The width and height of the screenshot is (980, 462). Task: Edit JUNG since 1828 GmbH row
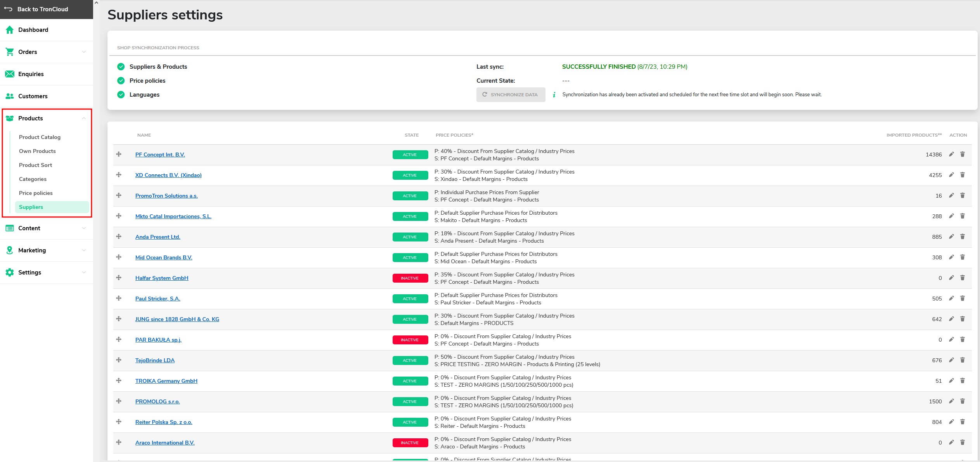(951, 319)
